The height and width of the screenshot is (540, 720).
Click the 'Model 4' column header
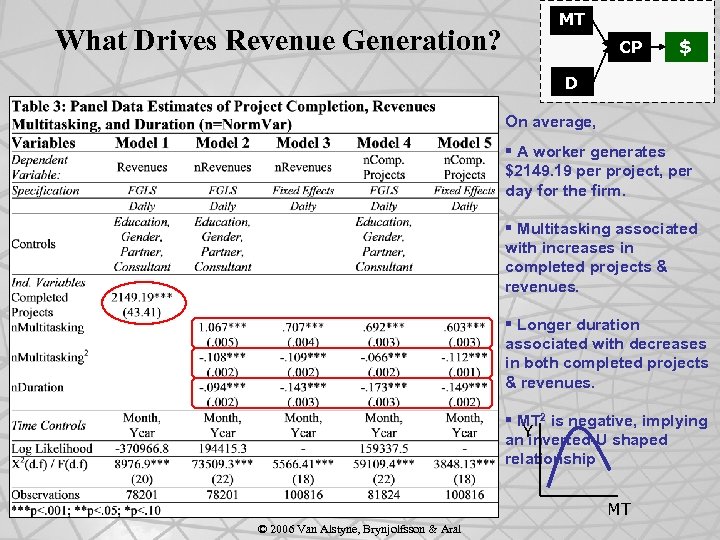(x=384, y=143)
